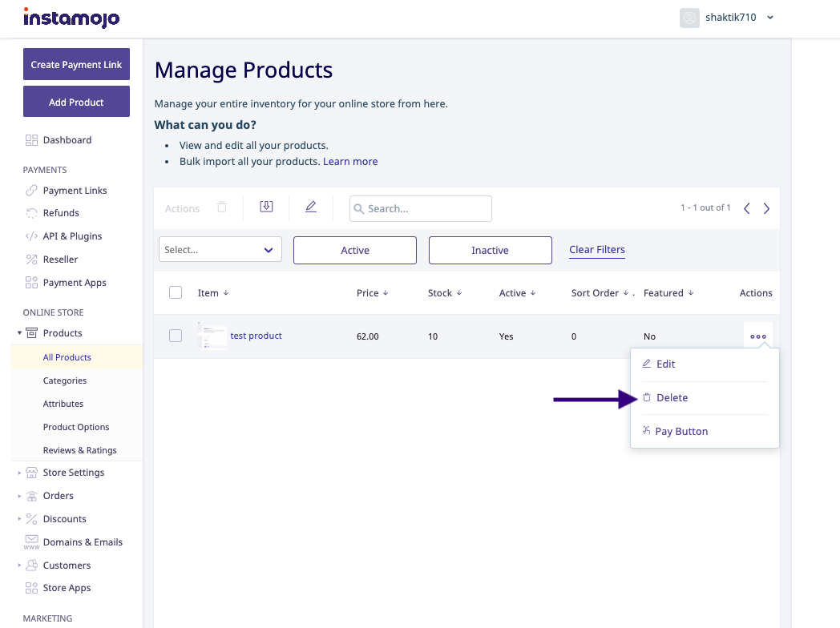This screenshot has height=628, width=840.
Task: Select All Products submenu item
Action: click(x=67, y=357)
